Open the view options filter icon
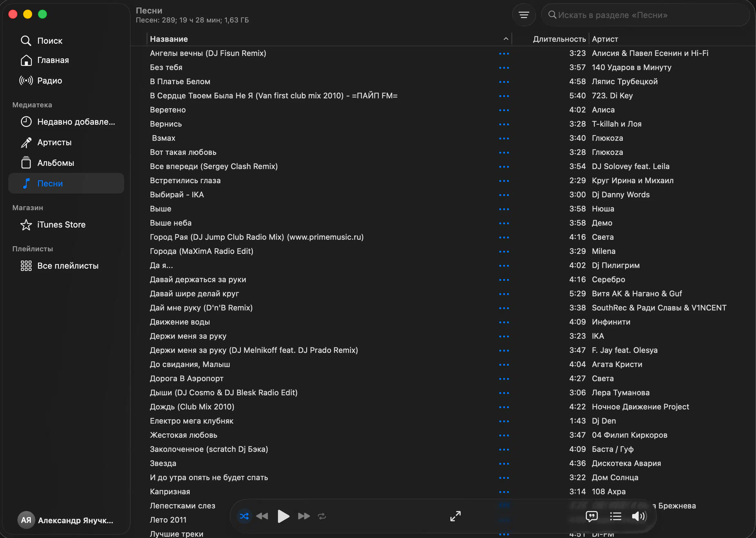 coord(523,15)
